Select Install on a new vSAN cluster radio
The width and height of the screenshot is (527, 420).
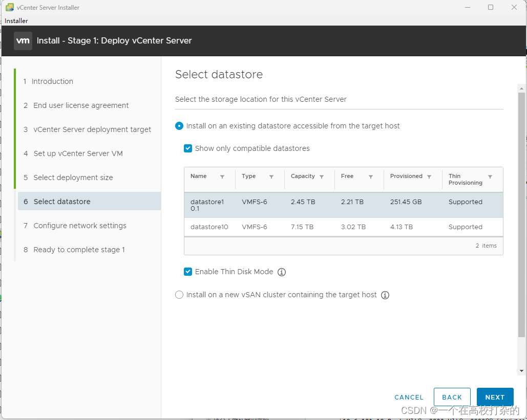point(179,295)
